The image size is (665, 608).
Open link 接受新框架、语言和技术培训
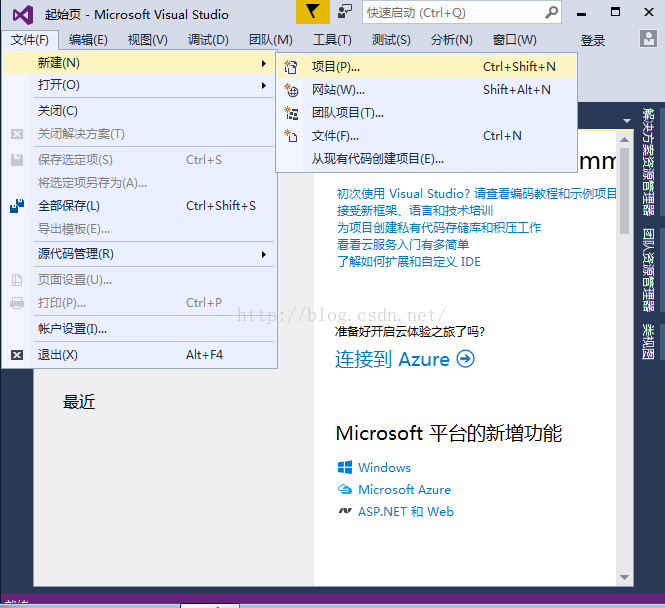pos(415,211)
